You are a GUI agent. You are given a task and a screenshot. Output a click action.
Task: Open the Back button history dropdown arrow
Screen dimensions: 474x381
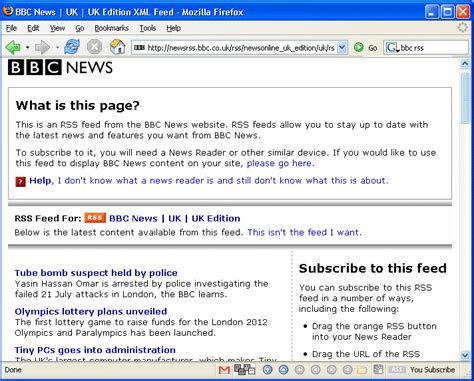coord(27,48)
